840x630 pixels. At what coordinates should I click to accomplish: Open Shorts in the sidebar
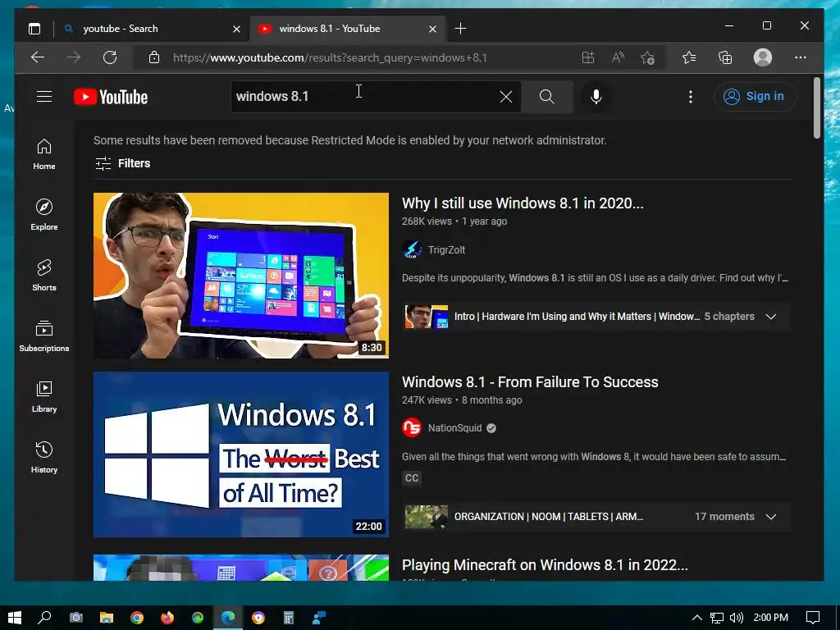pyautogui.click(x=44, y=276)
